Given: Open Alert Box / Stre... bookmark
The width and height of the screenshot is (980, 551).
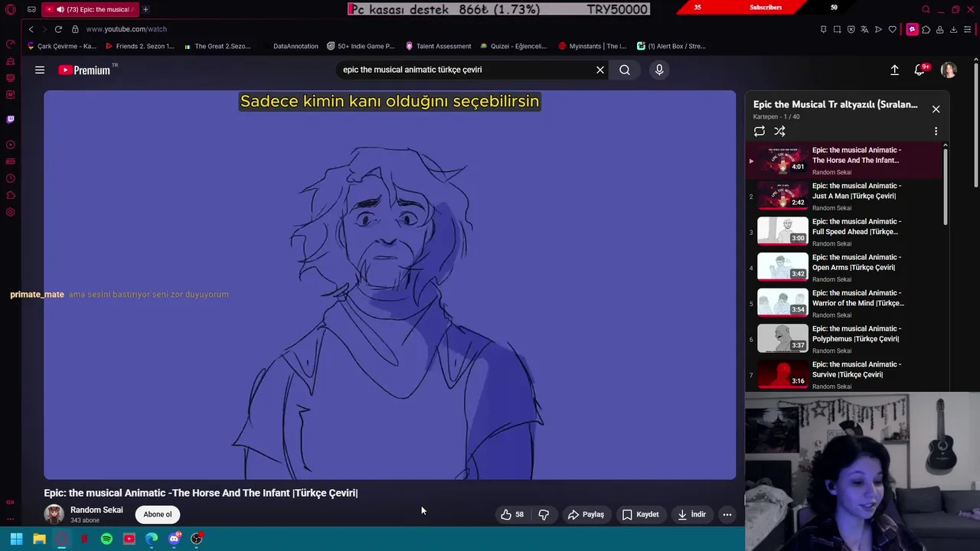Looking at the screenshot, I should coord(671,46).
